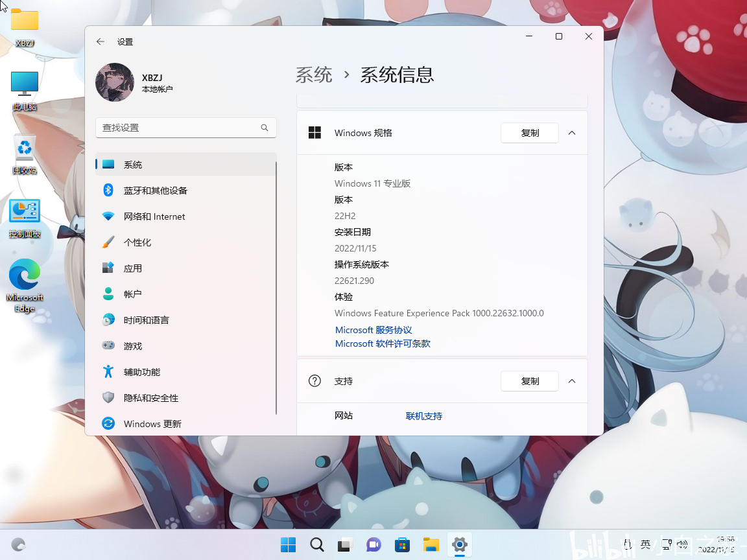Click the accessibility figure icon
Screen dimensions: 747x560
pyautogui.click(x=108, y=371)
